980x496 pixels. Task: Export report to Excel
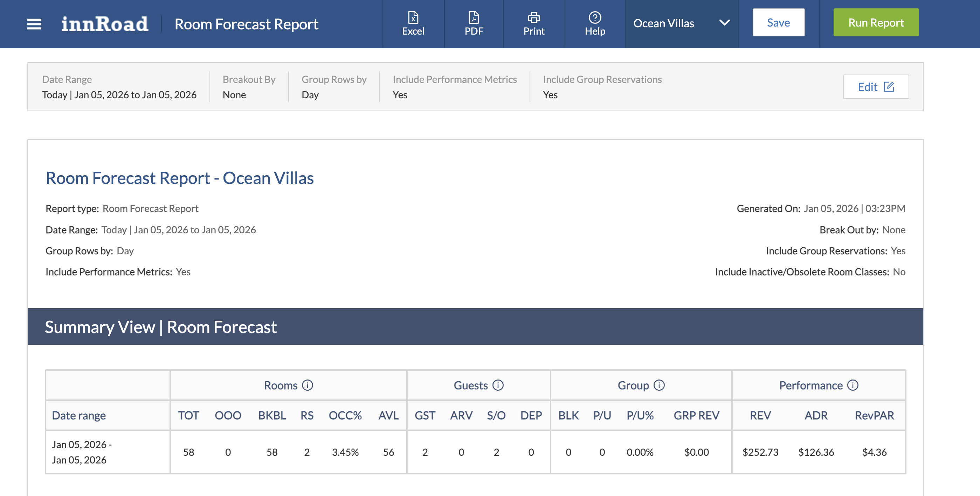tap(413, 23)
